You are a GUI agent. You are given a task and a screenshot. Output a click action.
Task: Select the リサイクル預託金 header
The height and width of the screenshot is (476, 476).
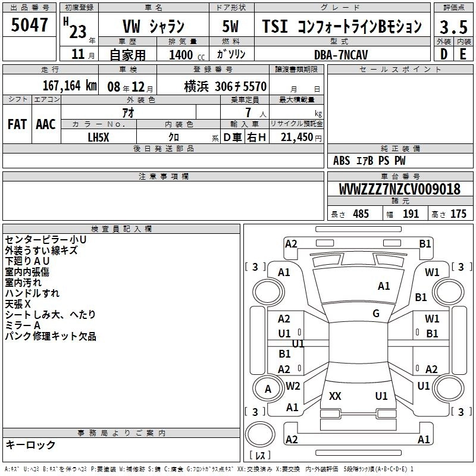[296, 124]
